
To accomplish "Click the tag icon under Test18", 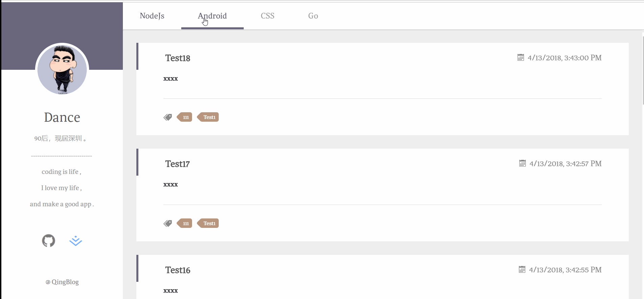I will (x=168, y=117).
